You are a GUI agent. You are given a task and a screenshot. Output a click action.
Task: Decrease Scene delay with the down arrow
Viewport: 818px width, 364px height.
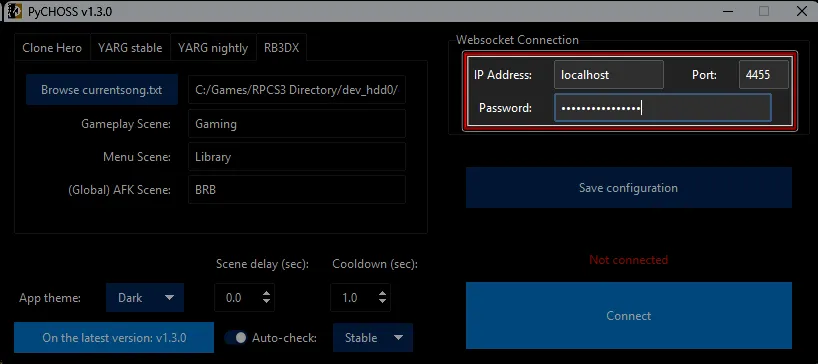tap(267, 302)
